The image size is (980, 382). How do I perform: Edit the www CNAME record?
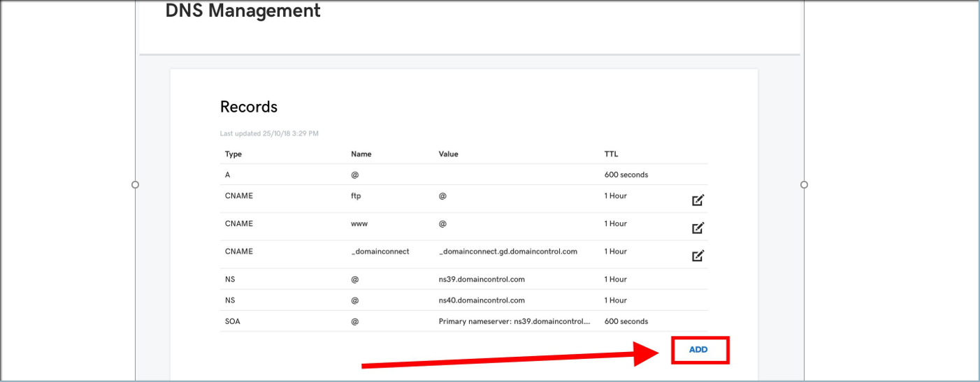(x=698, y=228)
